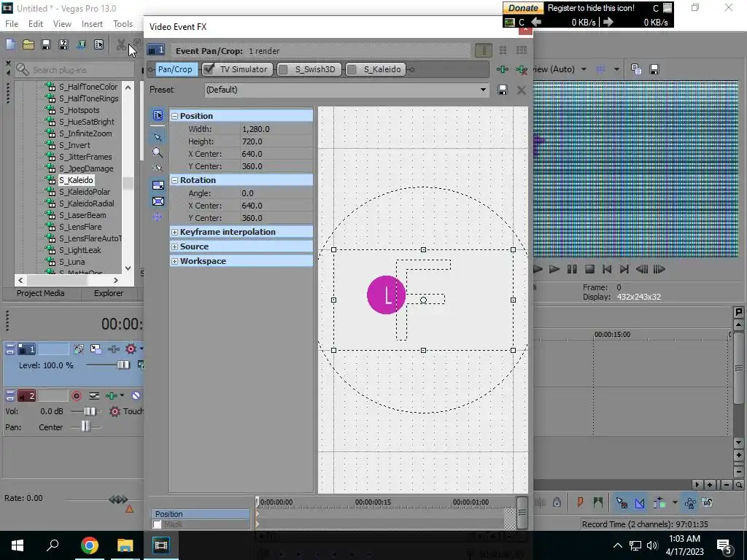This screenshot has width=747, height=560.
Task: Mute the video with track 1 automation settings gear
Action: point(131,349)
